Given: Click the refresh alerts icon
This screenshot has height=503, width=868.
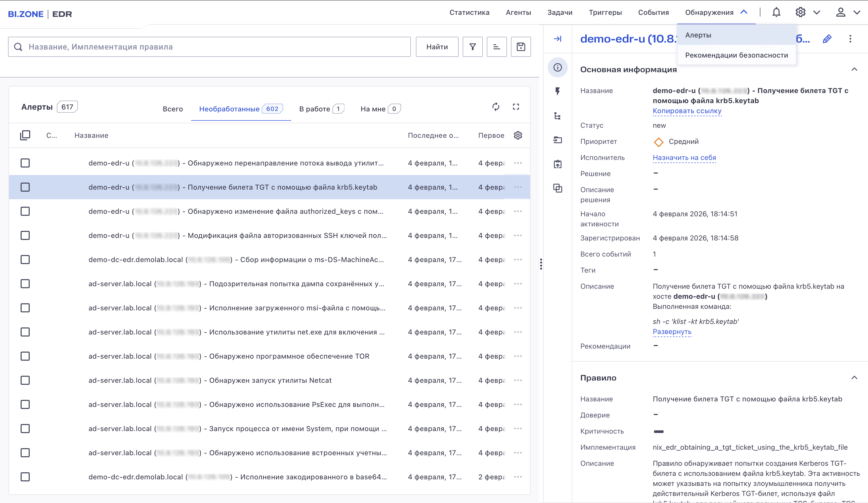Looking at the screenshot, I should click(x=496, y=107).
